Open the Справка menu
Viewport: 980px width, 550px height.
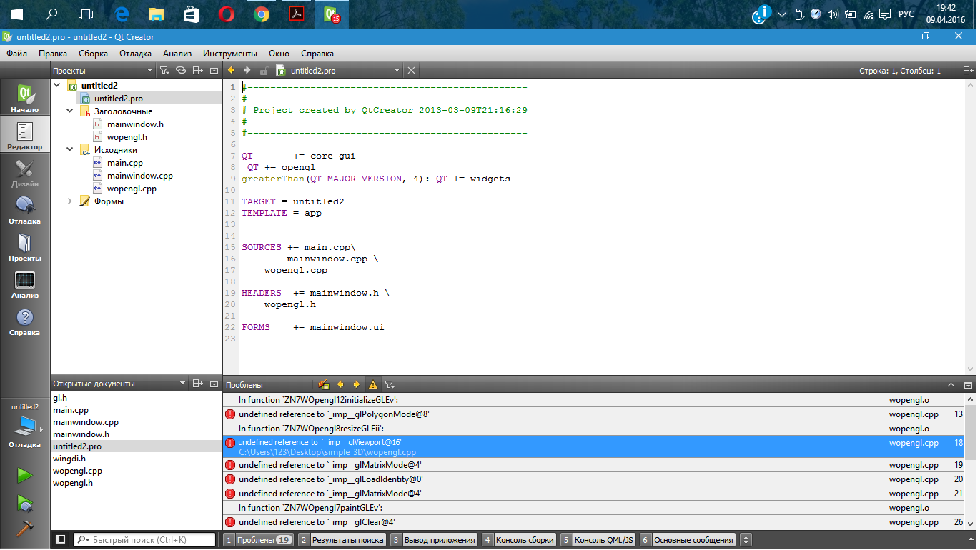click(x=317, y=53)
